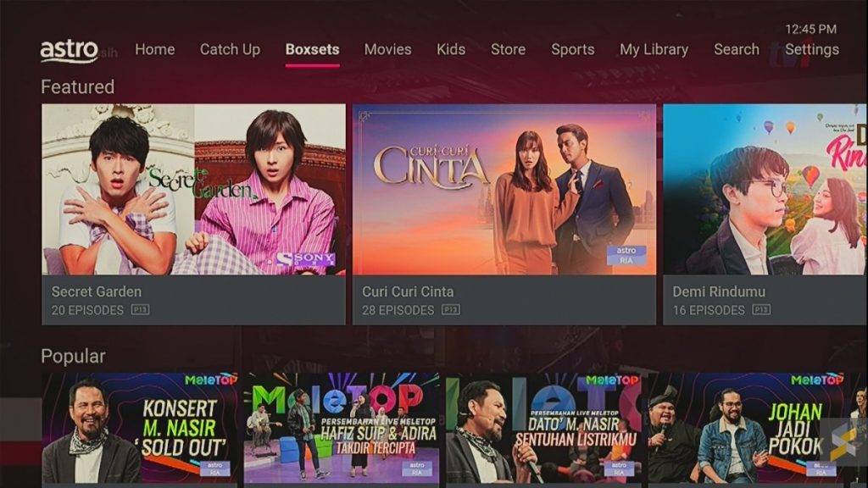Open the Store tab

pos(508,49)
